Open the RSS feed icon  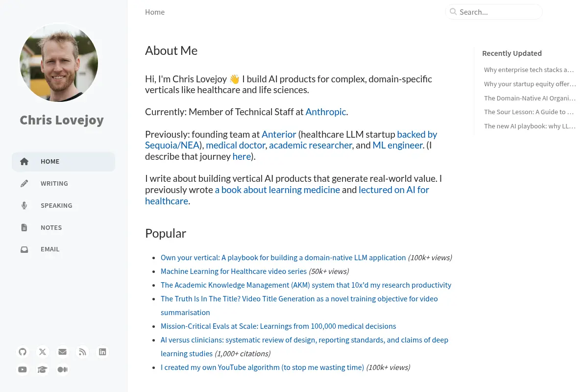[x=82, y=352]
